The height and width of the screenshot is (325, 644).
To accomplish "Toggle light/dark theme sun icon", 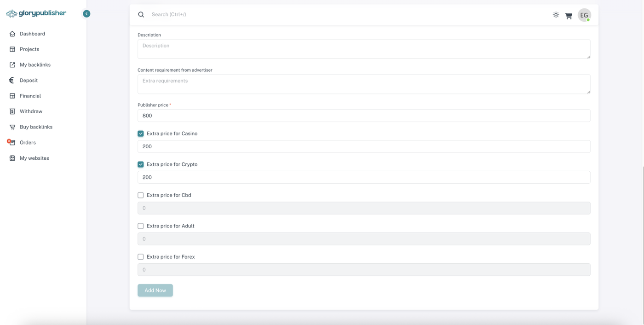I will [556, 15].
